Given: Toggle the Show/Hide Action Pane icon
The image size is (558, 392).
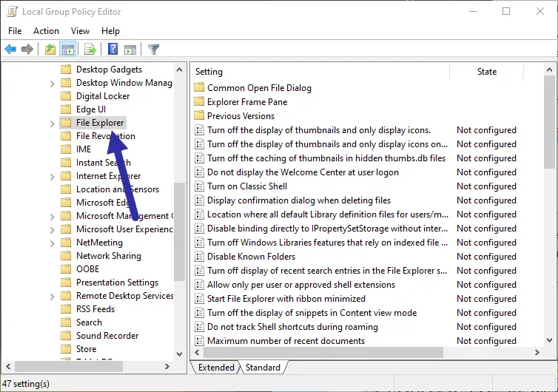Looking at the screenshot, I should pyautogui.click(x=130, y=50).
